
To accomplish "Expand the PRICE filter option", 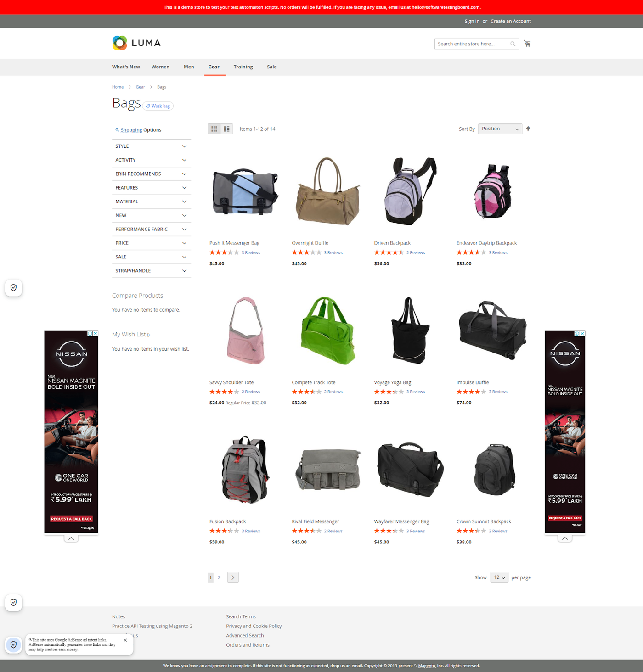I will tap(151, 243).
